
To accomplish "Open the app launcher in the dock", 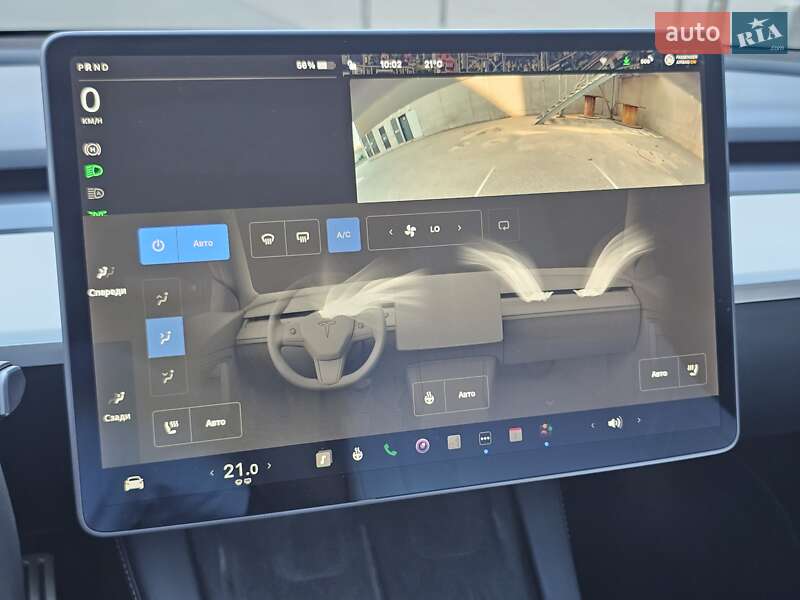I will pos(484,438).
